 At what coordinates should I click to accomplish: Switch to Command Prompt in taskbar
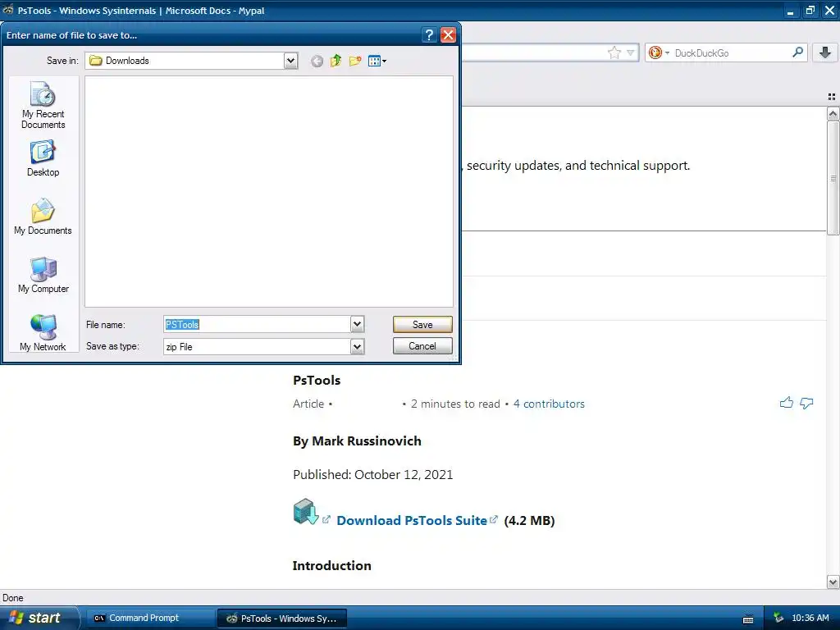coord(149,619)
